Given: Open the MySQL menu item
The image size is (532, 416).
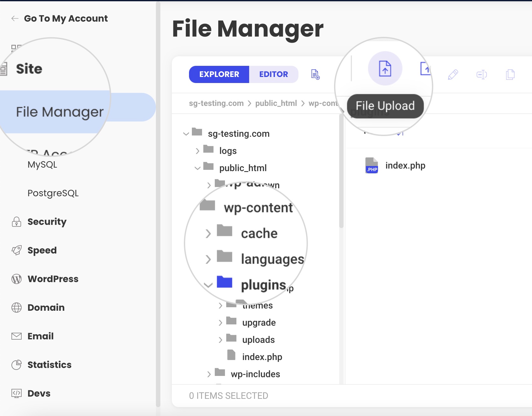Looking at the screenshot, I should coord(42,165).
